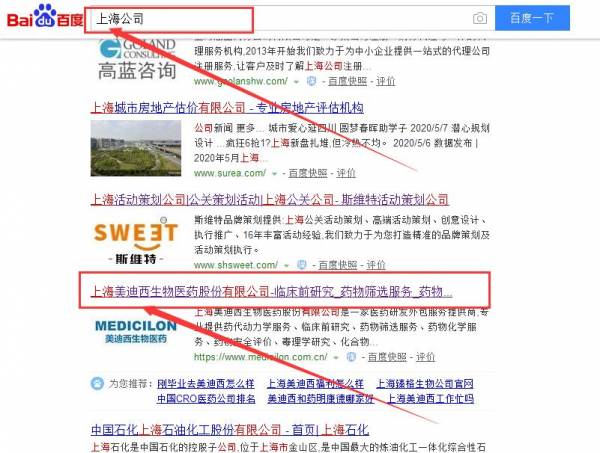The width and height of the screenshot is (600, 453).
Task: Open 上海城市房地产估价有限公司 result link
Action: pos(227,108)
